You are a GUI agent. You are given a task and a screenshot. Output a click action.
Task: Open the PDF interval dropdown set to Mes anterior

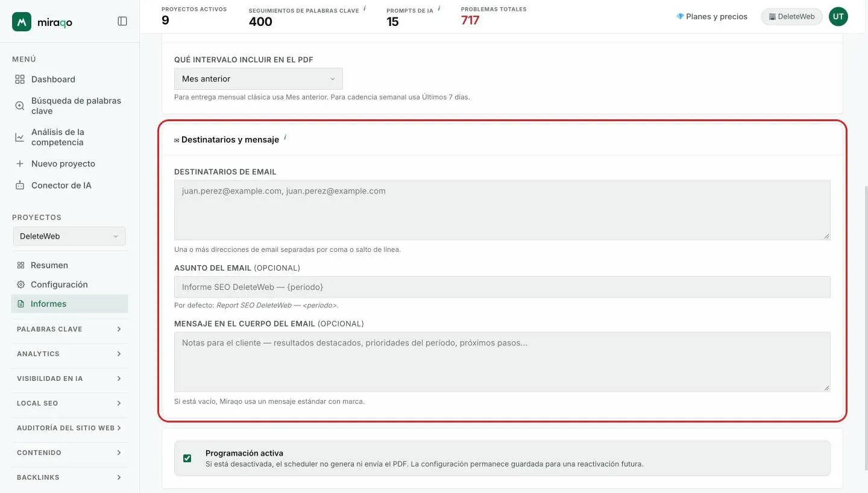[259, 79]
